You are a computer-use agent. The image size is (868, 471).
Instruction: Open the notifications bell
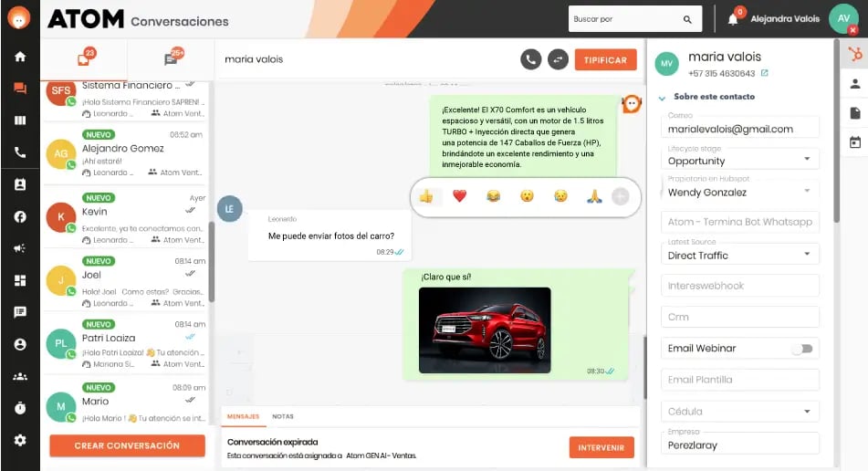pyautogui.click(x=733, y=19)
